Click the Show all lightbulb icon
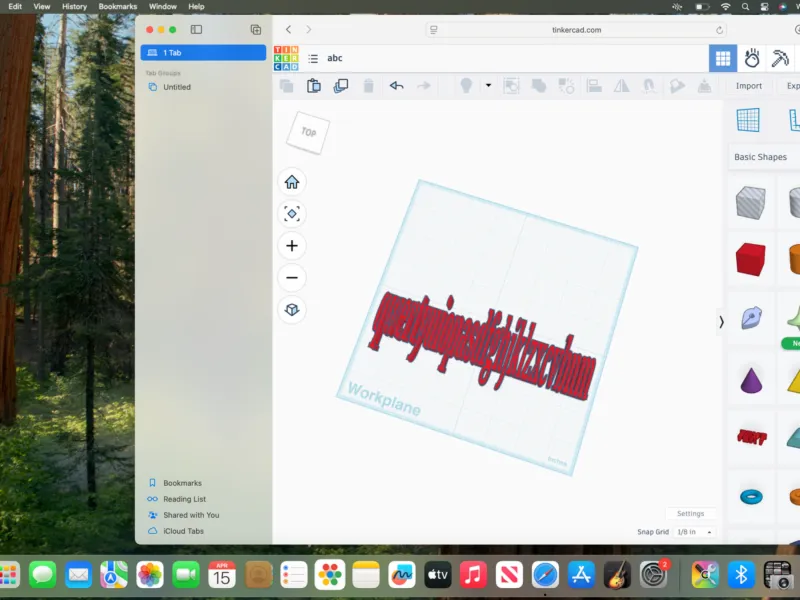The image size is (800, 600). (466, 86)
